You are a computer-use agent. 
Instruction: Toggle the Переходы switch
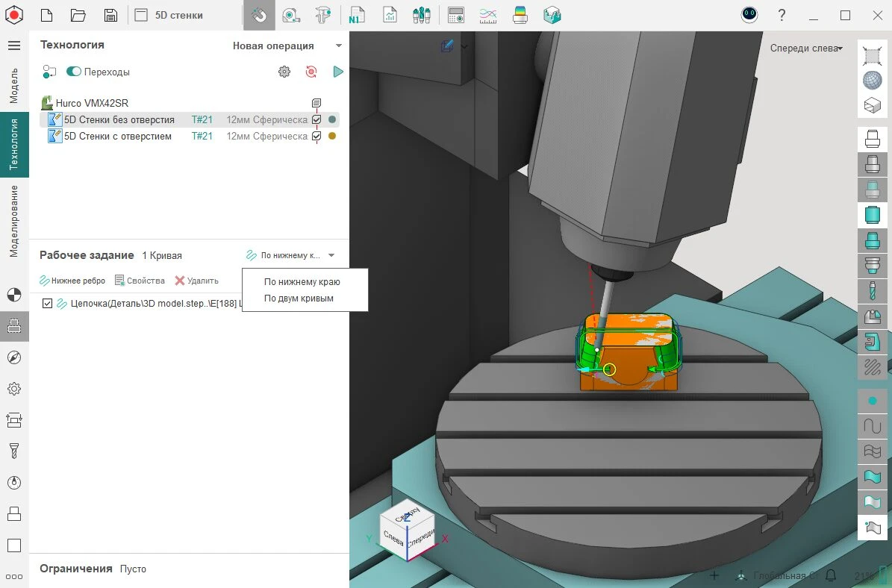(x=74, y=72)
